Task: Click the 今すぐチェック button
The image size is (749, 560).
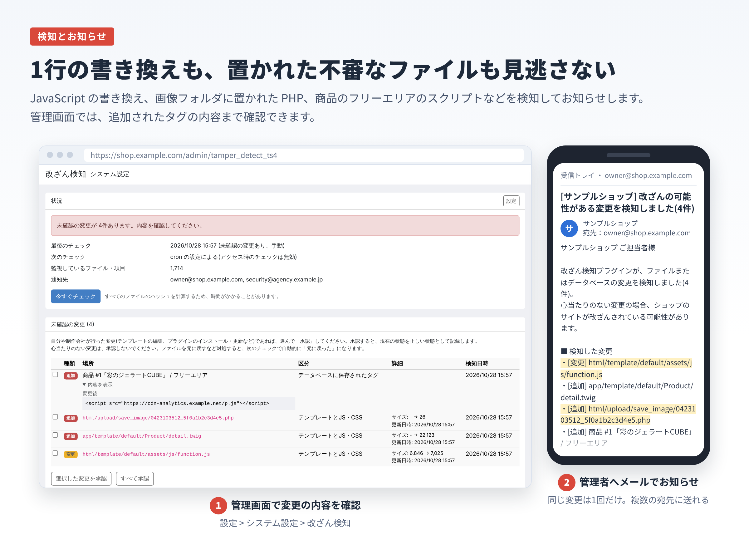Action: tap(76, 296)
